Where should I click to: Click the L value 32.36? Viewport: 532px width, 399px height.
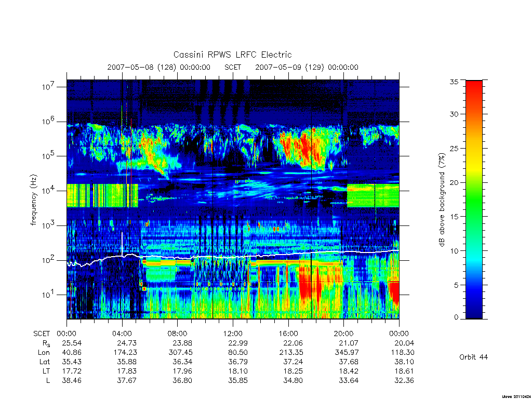404,381
